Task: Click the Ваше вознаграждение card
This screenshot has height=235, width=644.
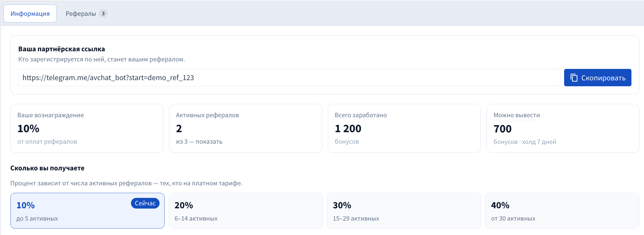Action: point(87,128)
